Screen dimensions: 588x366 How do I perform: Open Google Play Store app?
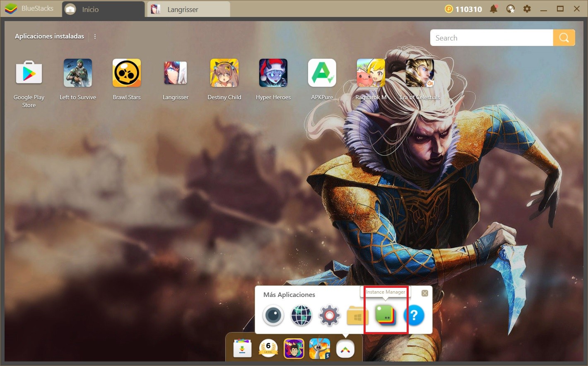29,73
